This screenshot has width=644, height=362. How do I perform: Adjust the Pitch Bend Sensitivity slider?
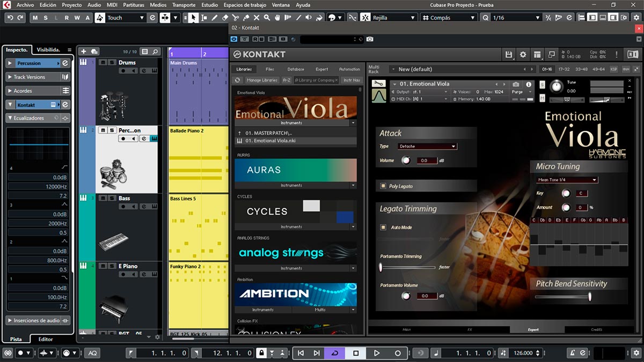[562, 296]
